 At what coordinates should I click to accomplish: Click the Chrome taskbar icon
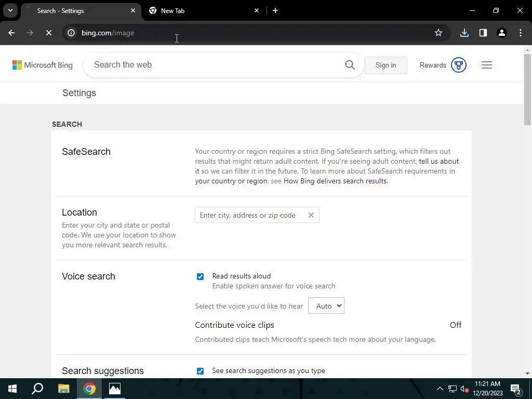89,389
